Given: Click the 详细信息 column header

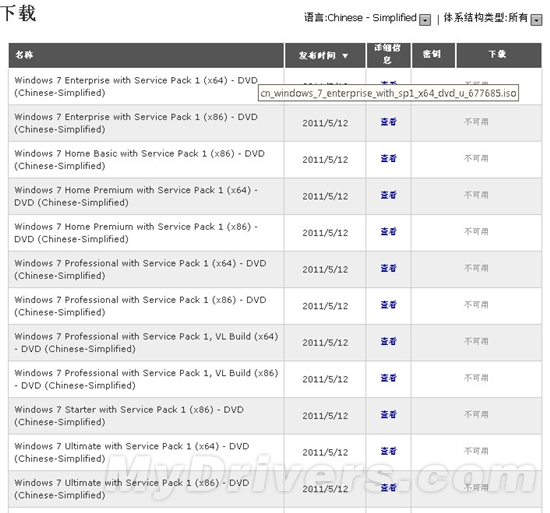Looking at the screenshot, I should [x=388, y=55].
